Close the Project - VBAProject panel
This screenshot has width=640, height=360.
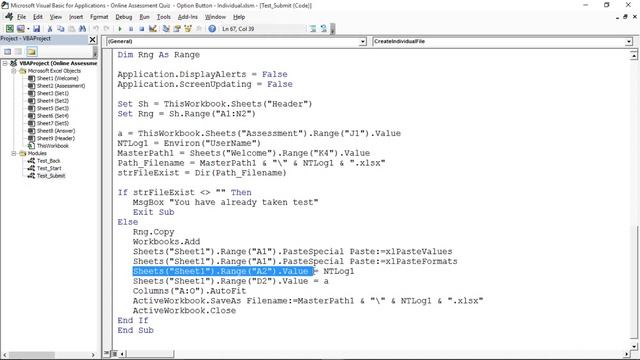point(93,39)
